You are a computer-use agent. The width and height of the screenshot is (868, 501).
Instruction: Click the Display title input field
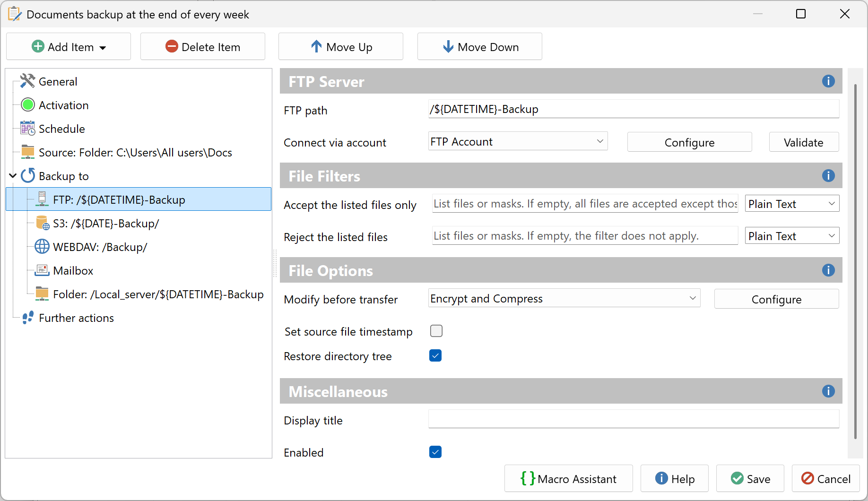pos(634,419)
